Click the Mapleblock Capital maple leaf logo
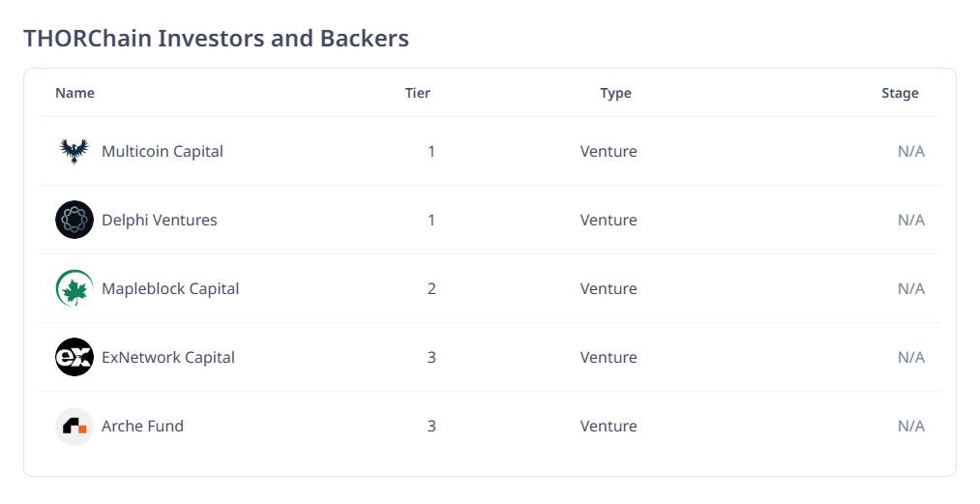 pyautogui.click(x=74, y=288)
